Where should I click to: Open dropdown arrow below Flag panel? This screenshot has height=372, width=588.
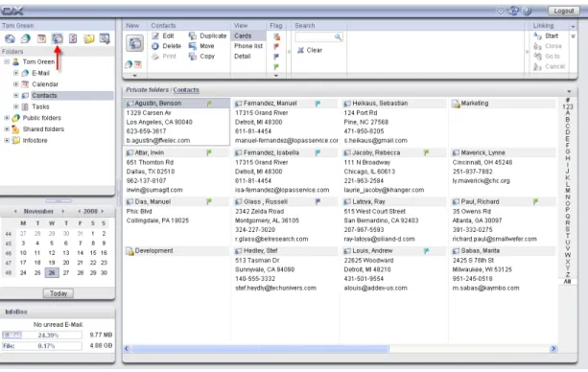click(276, 76)
